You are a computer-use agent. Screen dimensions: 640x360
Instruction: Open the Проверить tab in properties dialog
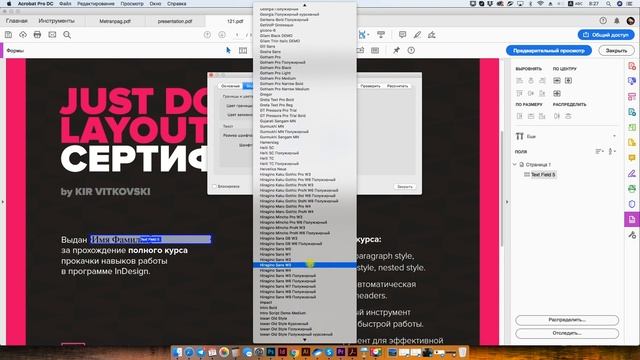coord(371,86)
